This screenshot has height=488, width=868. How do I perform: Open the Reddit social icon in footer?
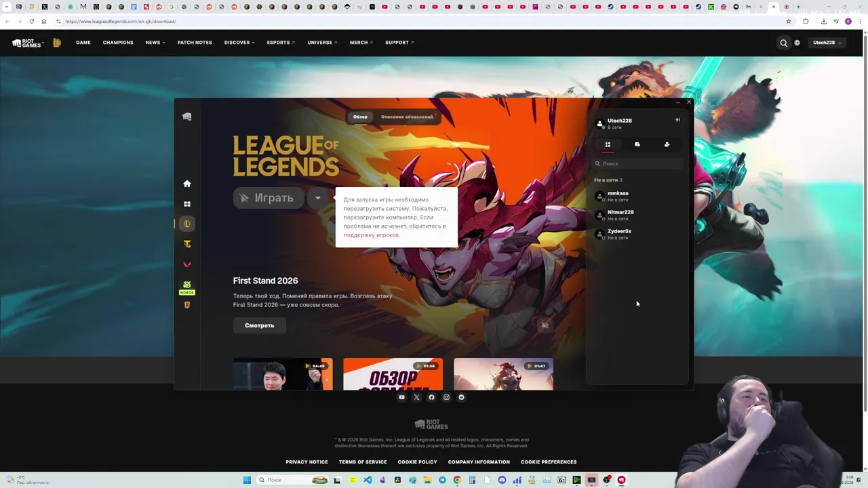pyautogui.click(x=461, y=397)
